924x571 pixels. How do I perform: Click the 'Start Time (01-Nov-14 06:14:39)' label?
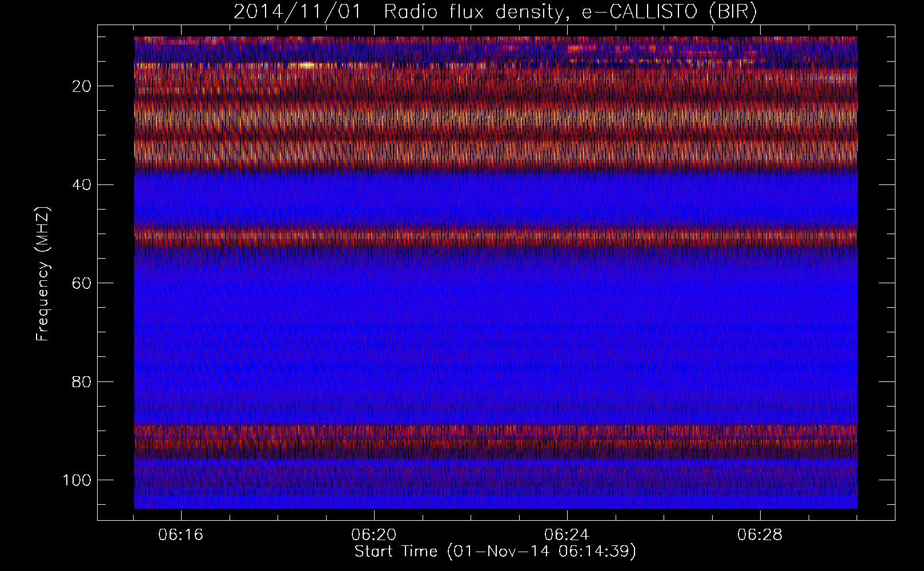coord(495,552)
